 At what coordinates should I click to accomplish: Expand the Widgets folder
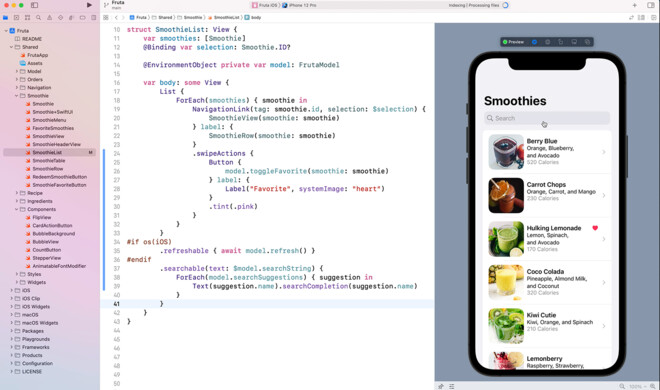17,282
